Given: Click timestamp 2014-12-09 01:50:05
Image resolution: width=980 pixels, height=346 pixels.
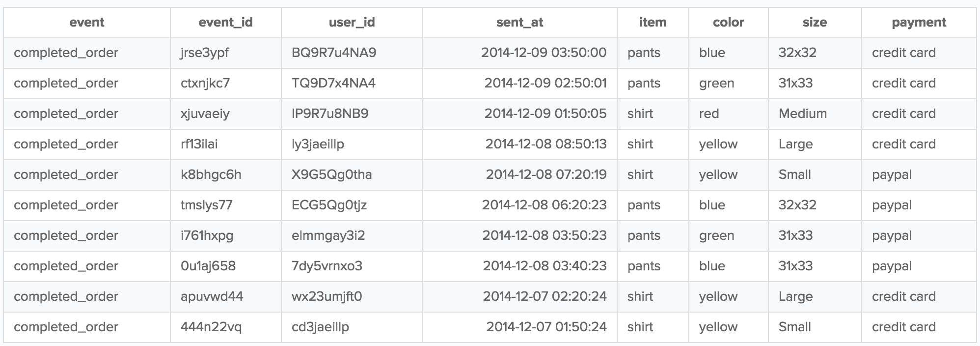Looking at the screenshot, I should coord(545,114).
